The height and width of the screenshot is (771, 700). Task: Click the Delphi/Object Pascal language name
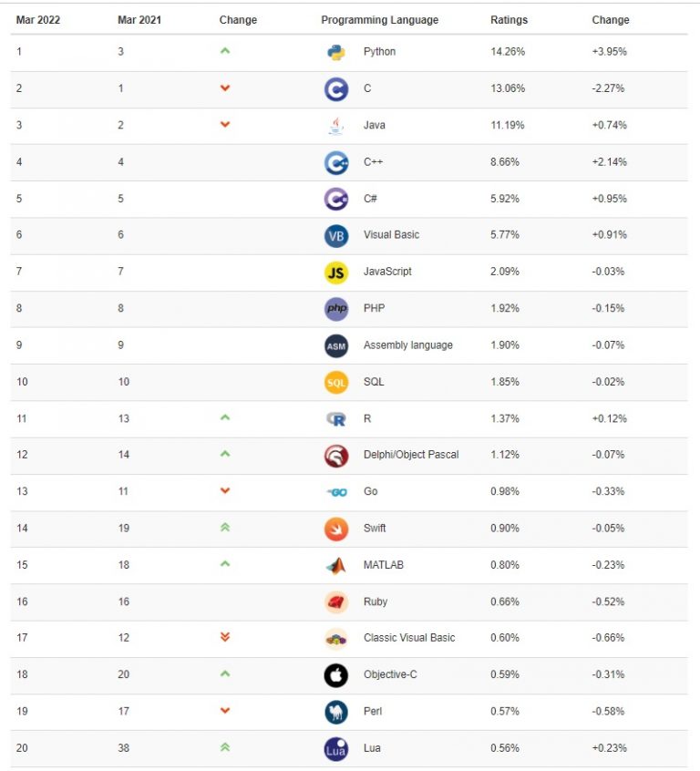411,455
